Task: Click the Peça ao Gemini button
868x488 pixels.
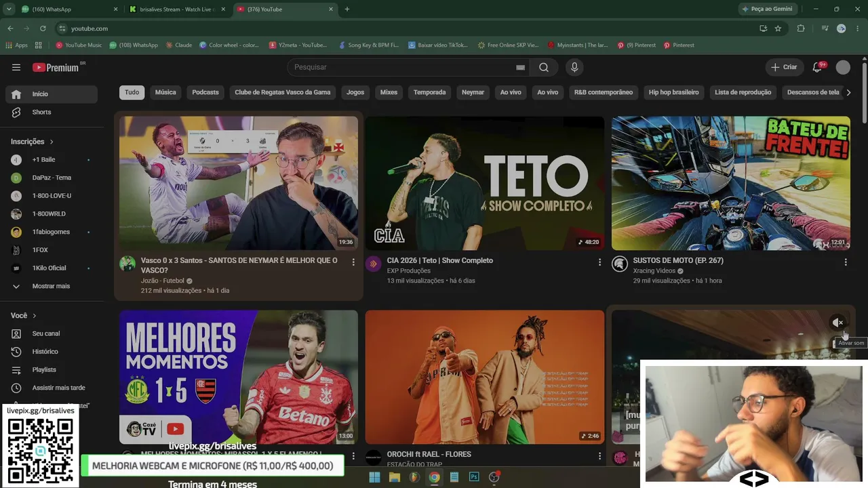Action: click(768, 9)
